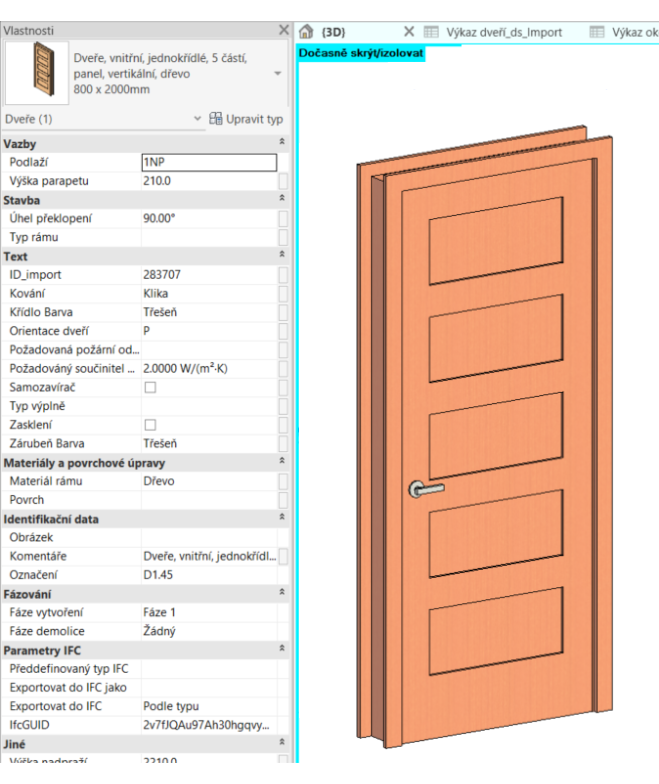Open the door type selector dropdown
Image resolution: width=659 pixels, height=784 pixels.
point(277,74)
